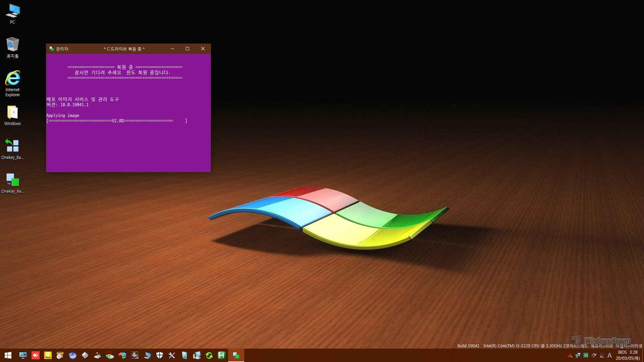This screenshot has height=362, width=644.
Task: Open the black-white shield taskbar icon
Action: pyautogui.click(x=160, y=355)
